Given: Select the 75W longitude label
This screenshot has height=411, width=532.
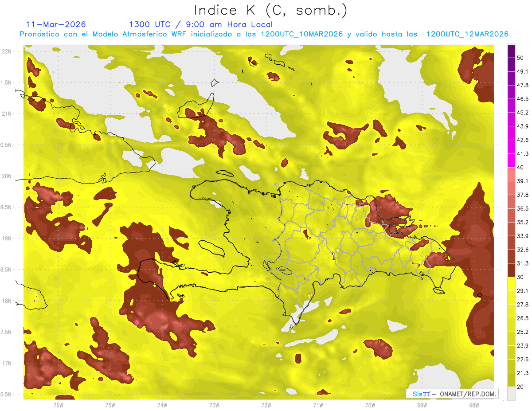Looking at the screenshot, I should 110,405.
